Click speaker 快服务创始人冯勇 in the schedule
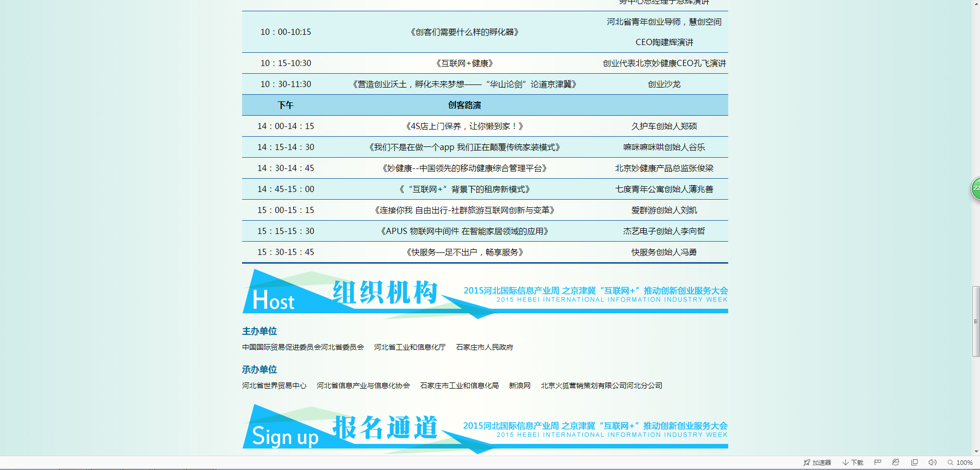This screenshot has width=980, height=470. tap(664, 252)
